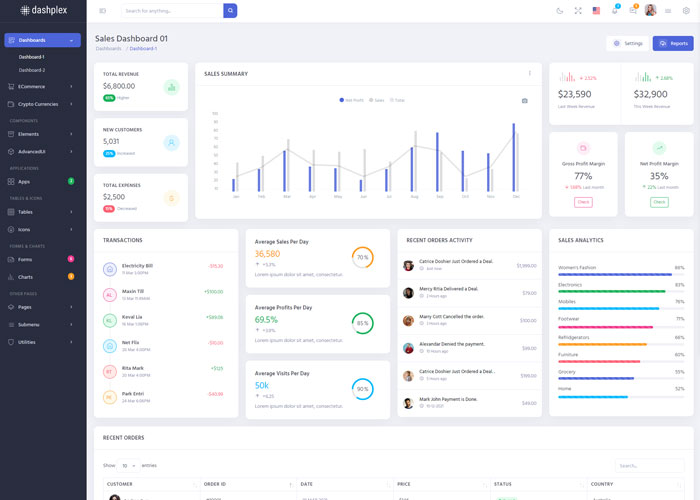Click the sidebar collapse toggle icon
This screenshot has height=500, width=700.
(x=102, y=11)
